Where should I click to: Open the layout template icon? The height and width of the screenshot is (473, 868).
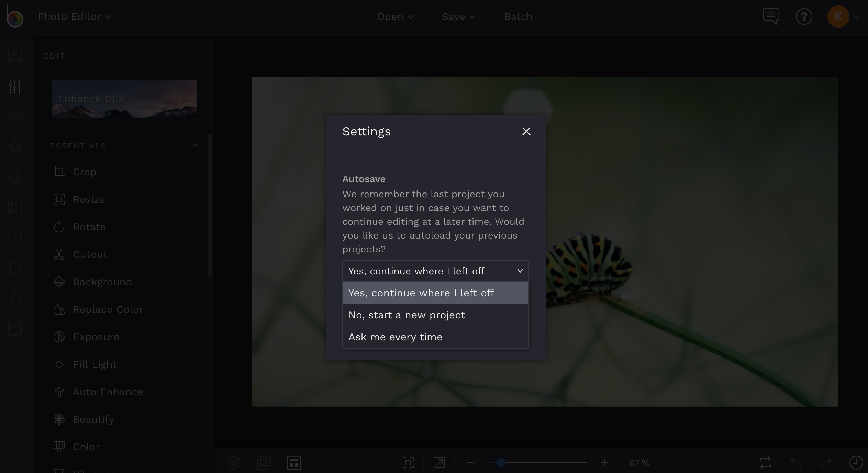tap(294, 463)
